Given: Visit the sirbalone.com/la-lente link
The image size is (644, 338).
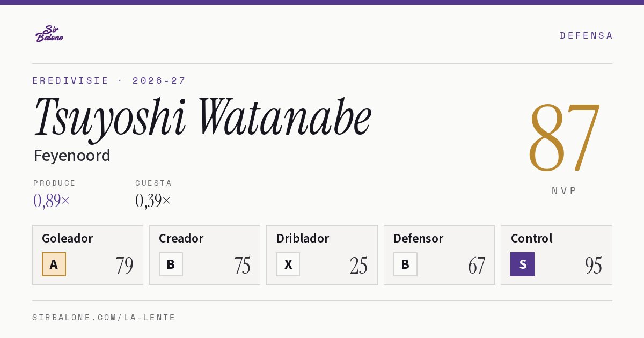Looking at the screenshot, I should [x=104, y=318].
